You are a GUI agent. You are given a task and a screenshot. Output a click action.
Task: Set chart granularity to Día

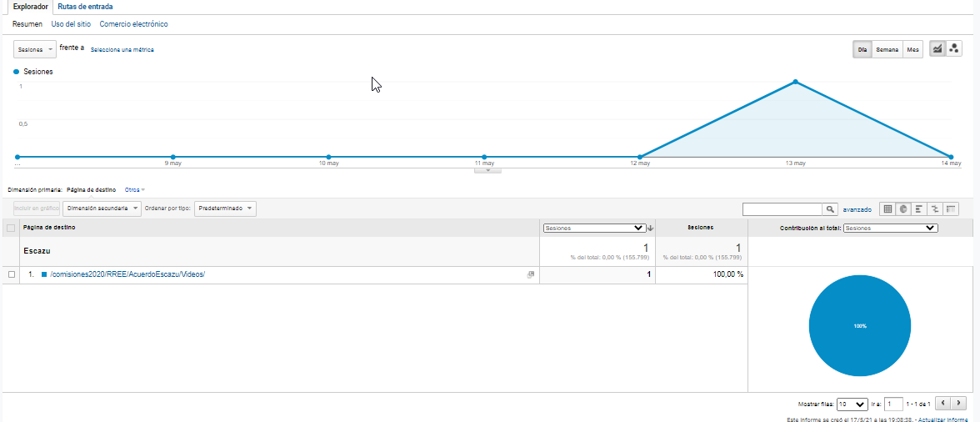pyautogui.click(x=862, y=49)
